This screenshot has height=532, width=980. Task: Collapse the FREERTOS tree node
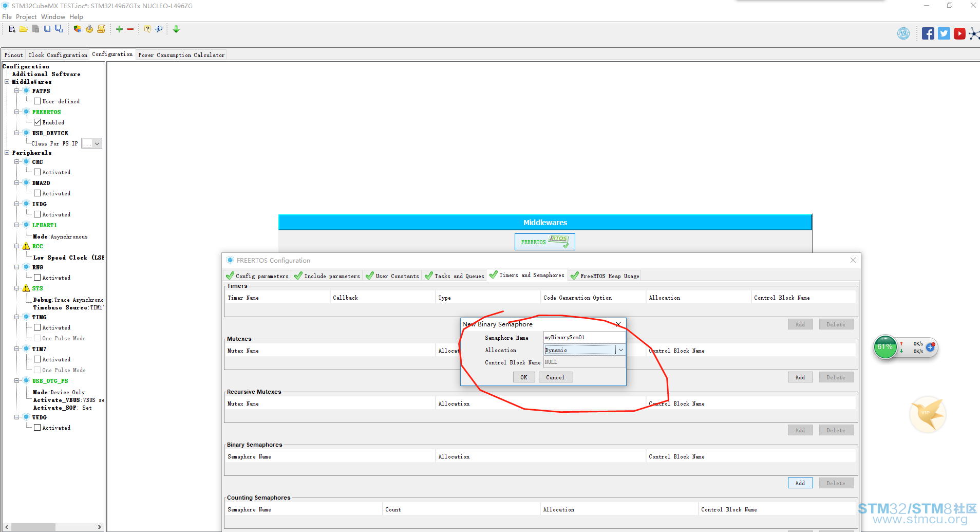pos(17,112)
